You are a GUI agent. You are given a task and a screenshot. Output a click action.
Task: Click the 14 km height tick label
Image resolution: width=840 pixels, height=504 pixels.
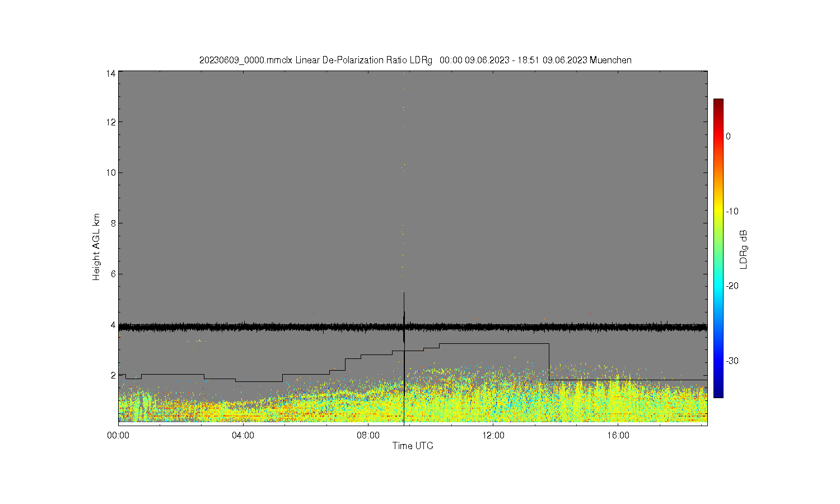(x=111, y=73)
